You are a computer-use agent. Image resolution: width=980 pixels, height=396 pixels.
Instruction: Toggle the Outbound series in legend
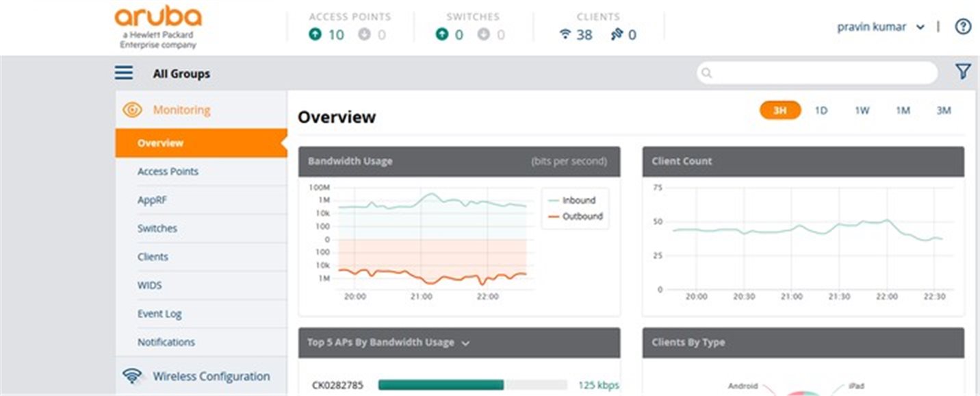[x=575, y=216]
